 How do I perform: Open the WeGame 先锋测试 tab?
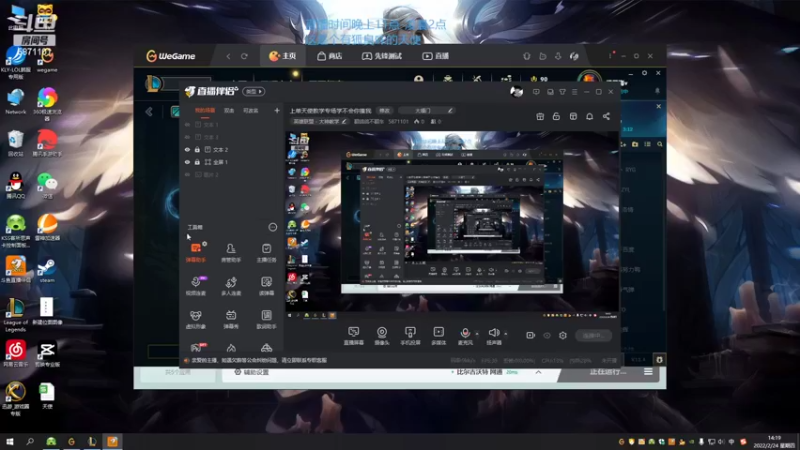point(382,56)
